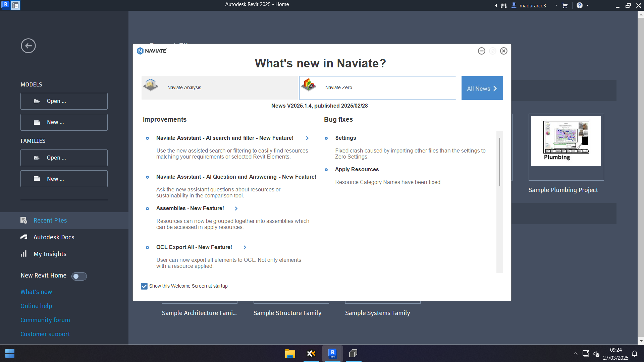
Task: Click Open under FAMILIES
Action: 64,158
